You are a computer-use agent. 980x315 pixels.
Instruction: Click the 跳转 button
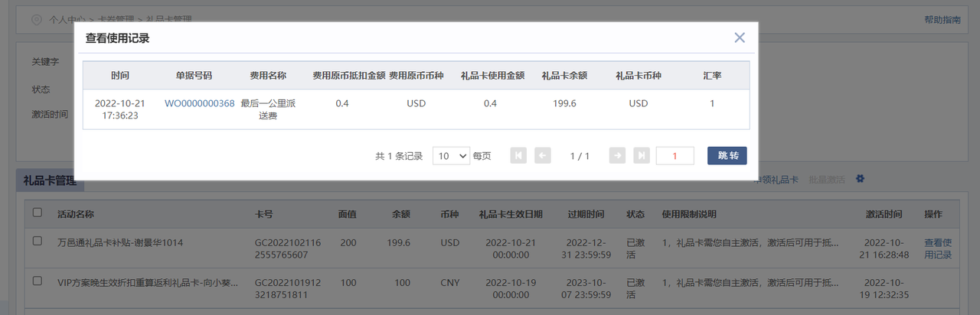727,155
